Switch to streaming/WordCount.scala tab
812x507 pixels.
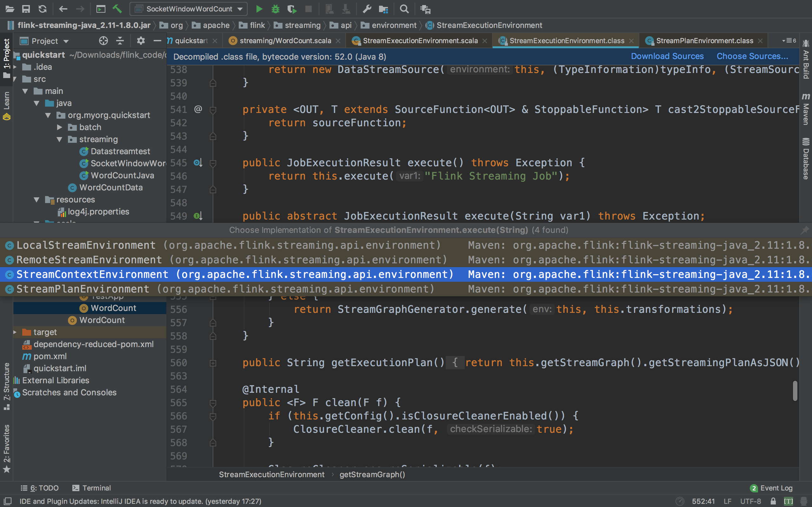[284, 40]
